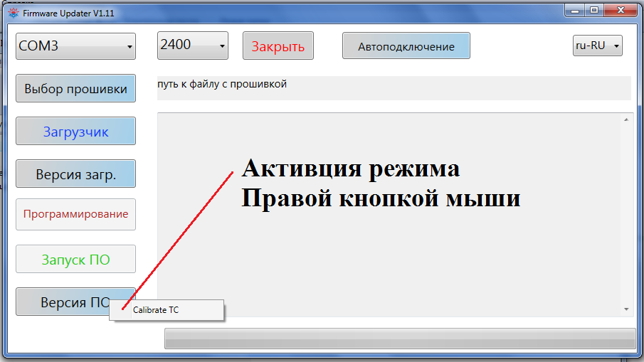This screenshot has width=644, height=362.
Task: Click the log area scroll up arrow
Action: (626, 120)
